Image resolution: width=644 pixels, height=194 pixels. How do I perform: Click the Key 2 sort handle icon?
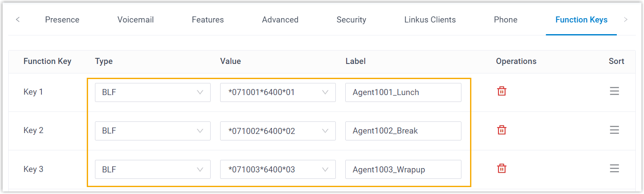[x=615, y=130]
